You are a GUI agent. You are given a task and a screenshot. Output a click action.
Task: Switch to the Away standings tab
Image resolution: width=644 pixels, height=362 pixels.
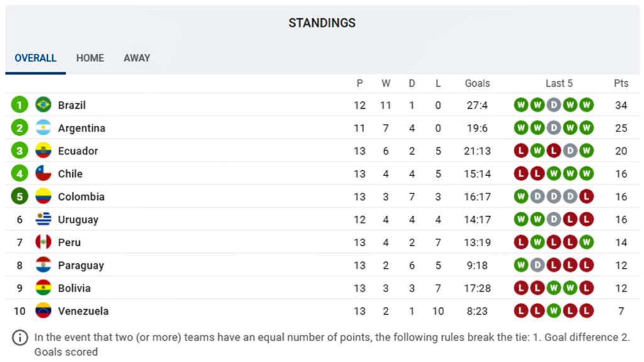pos(136,58)
